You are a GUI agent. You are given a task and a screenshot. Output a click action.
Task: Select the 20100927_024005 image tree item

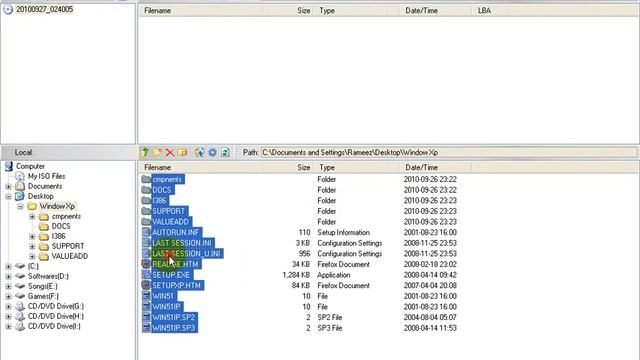(44, 9)
